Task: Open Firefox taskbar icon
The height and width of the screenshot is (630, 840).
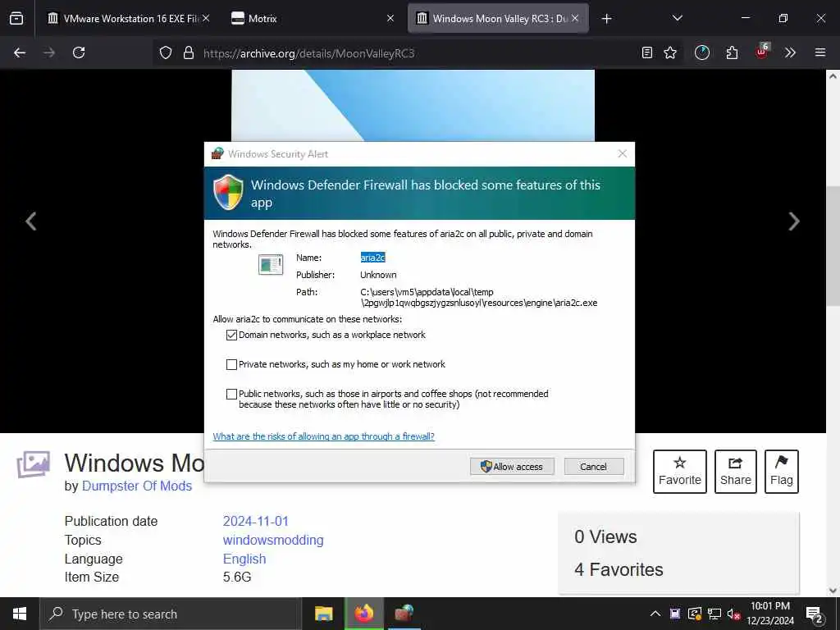Action: coord(364,614)
